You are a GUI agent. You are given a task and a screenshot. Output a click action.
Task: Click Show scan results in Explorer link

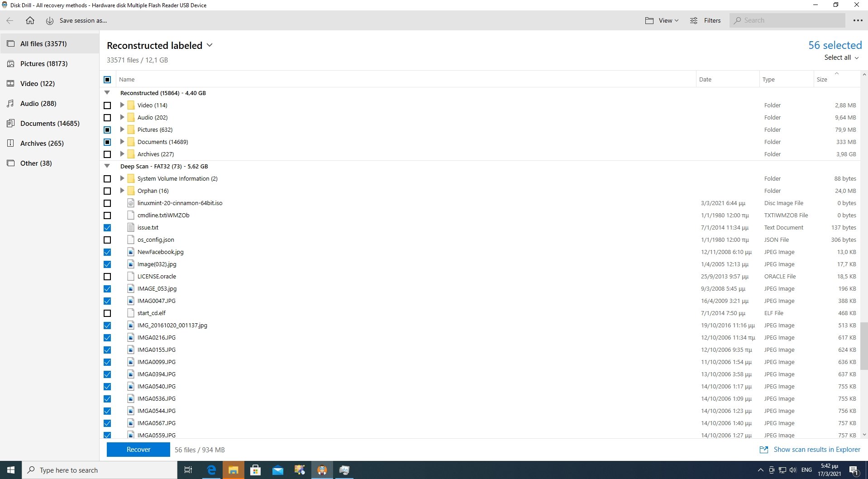tap(817, 450)
